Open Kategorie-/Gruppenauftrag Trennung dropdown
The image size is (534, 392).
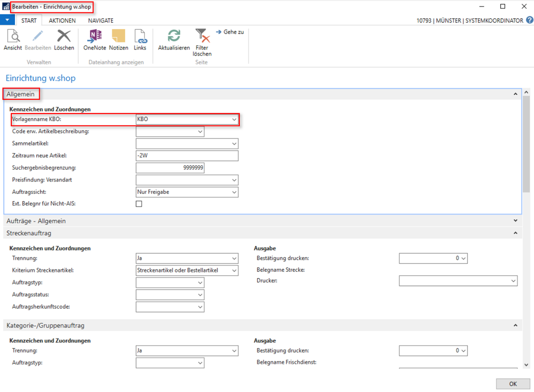[x=234, y=351]
